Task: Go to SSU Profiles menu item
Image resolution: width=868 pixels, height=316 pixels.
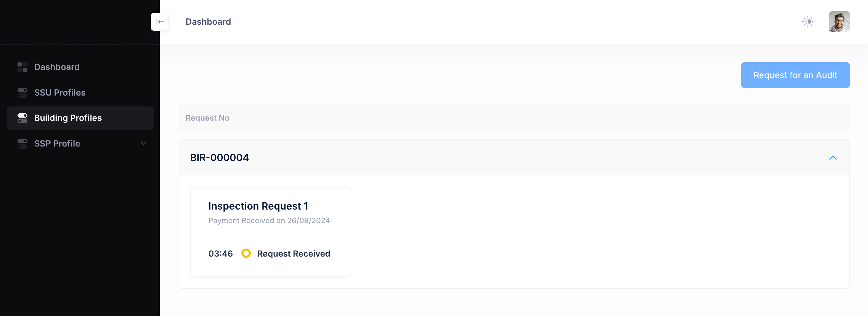Action: pyautogui.click(x=60, y=93)
